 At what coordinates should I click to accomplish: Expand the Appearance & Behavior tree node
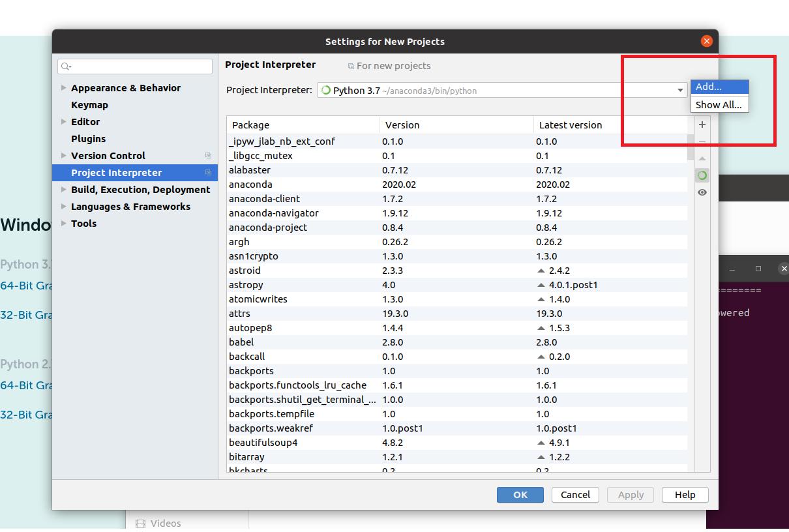[x=63, y=88]
